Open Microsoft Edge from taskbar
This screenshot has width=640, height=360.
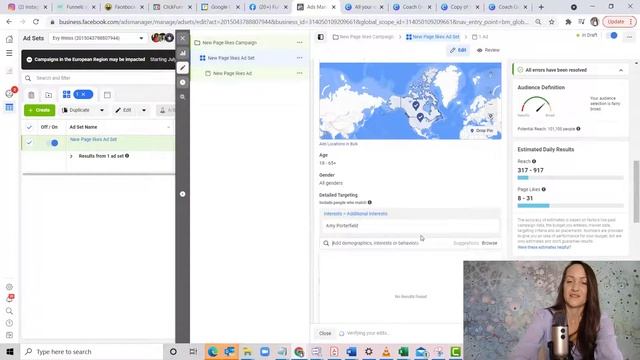[213, 351]
